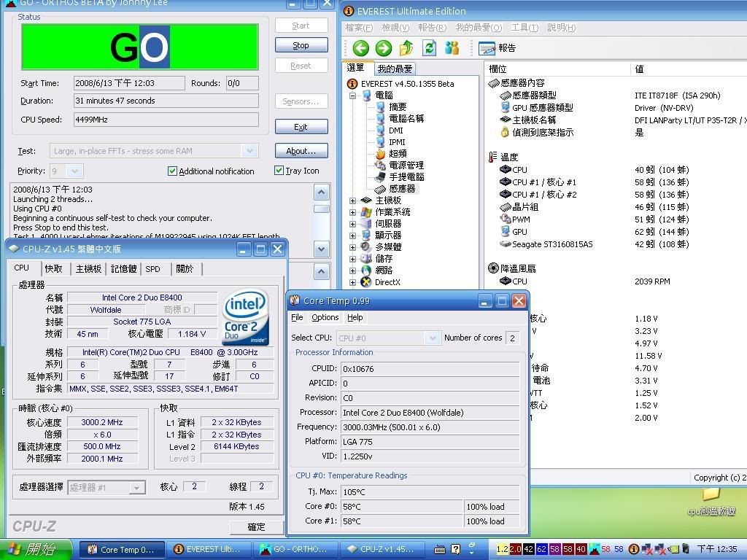Screen dimensions: 747x560
Task: Switch to ORTHOS taskbar button
Action: 295,550
